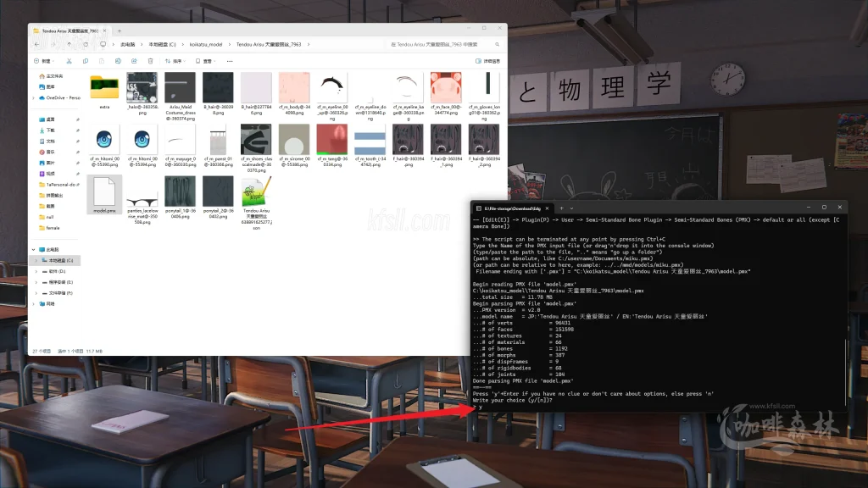Open the 'extra' folder icon
The height and width of the screenshot is (488, 868).
coord(104,87)
